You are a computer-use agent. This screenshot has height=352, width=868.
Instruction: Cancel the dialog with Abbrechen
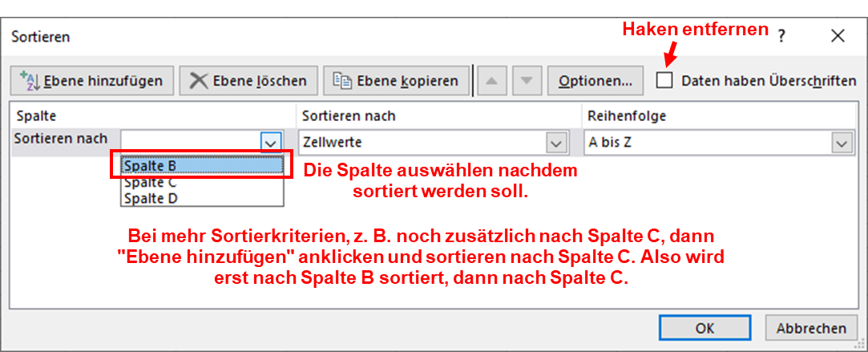811,328
